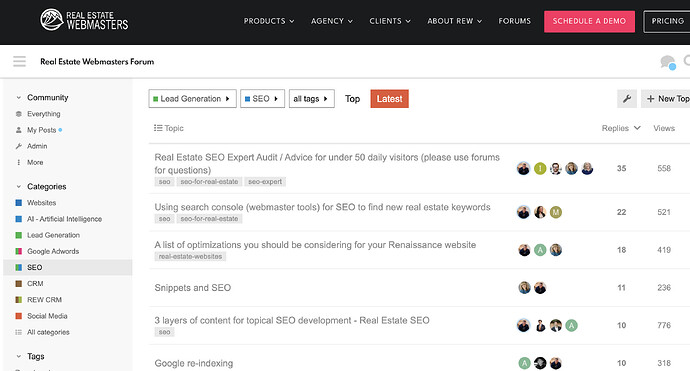Viewport: 690px width, 371px height.
Task: Open topic about using search console
Action: point(322,207)
